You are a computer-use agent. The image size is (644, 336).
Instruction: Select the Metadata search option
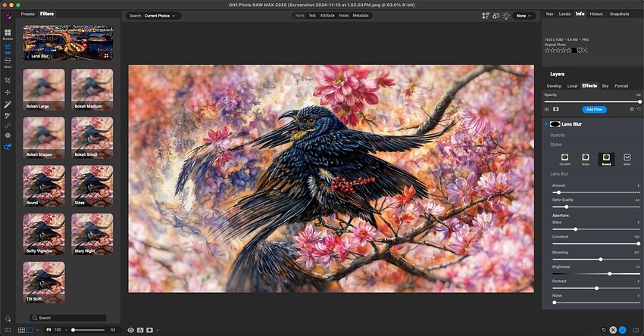click(360, 16)
